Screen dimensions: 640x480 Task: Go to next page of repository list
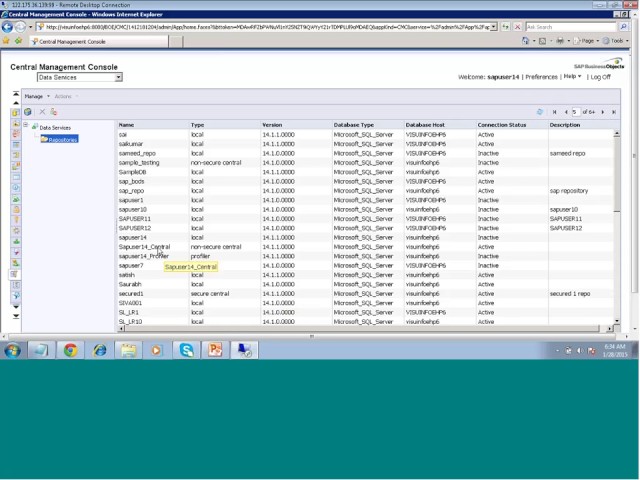tap(602, 112)
